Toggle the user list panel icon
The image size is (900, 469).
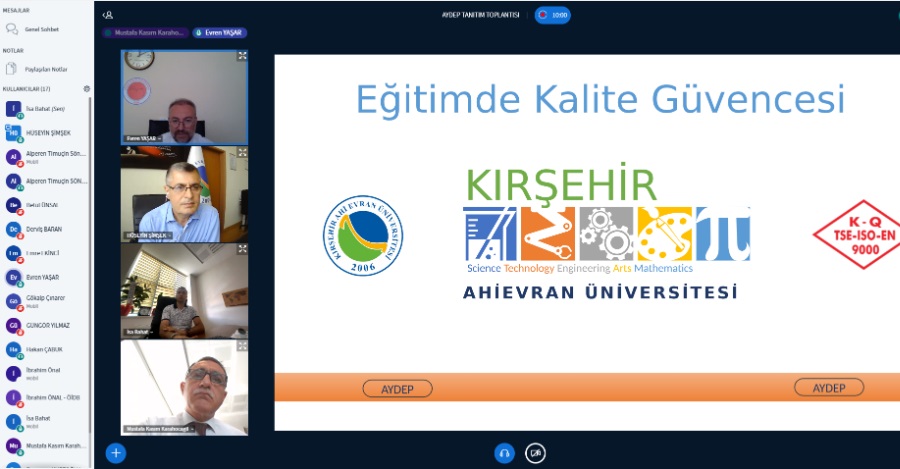(x=108, y=15)
